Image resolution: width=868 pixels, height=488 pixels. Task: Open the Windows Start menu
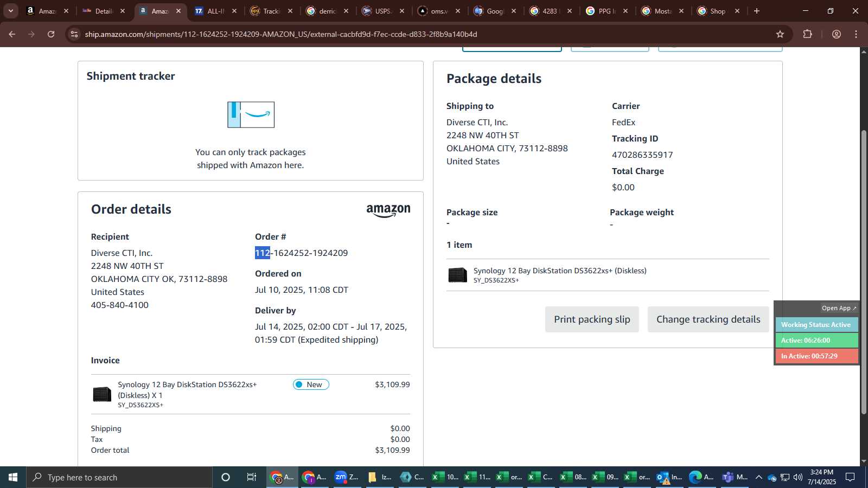point(13,477)
